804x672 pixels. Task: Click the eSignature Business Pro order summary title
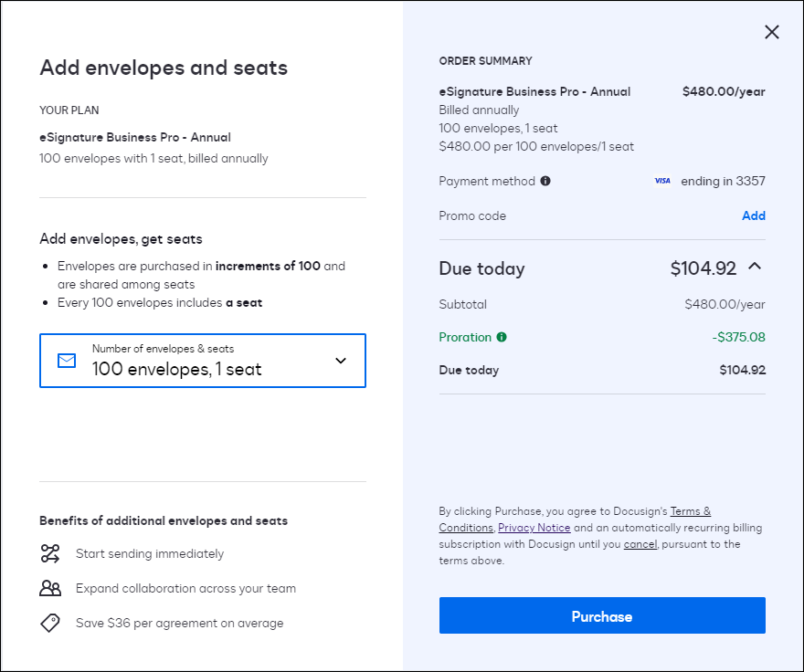pos(534,91)
